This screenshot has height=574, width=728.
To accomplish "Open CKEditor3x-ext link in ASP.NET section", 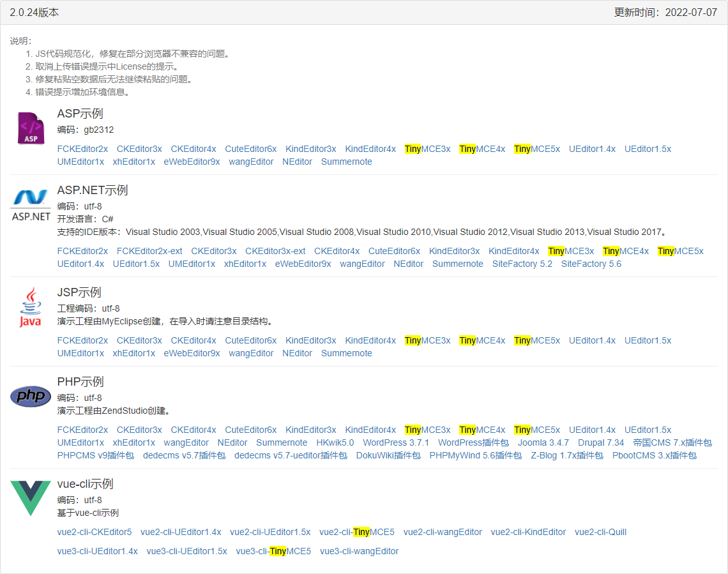I will [x=275, y=251].
